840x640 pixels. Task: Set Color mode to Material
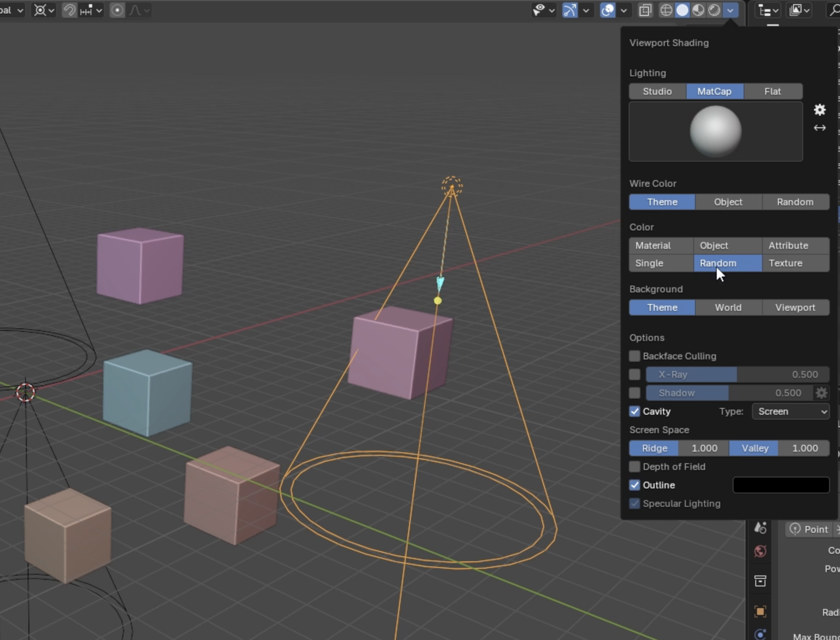click(653, 245)
